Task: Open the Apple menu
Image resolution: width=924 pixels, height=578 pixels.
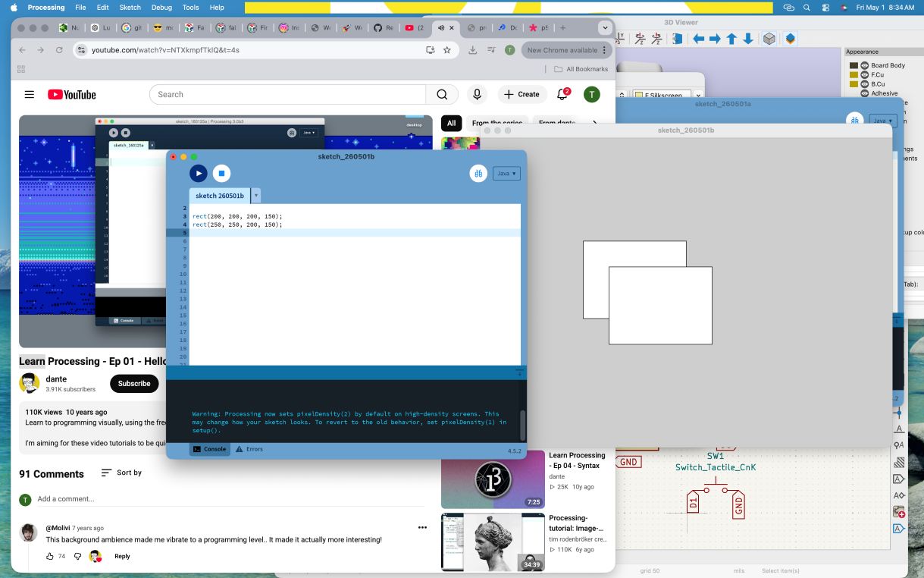Action: [x=12, y=7]
